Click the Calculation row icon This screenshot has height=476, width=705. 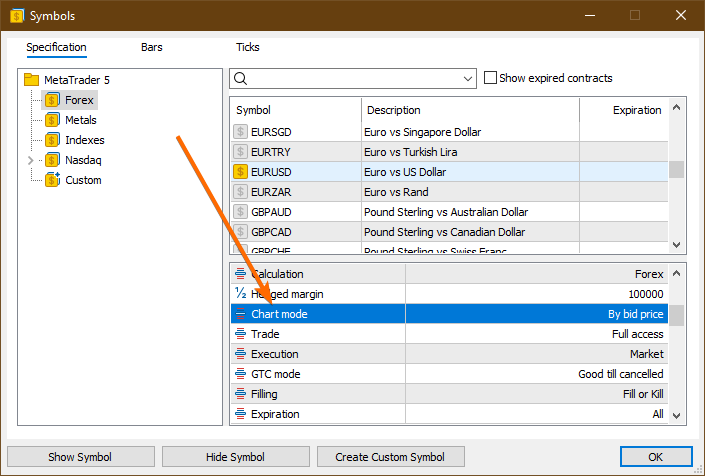(x=241, y=274)
